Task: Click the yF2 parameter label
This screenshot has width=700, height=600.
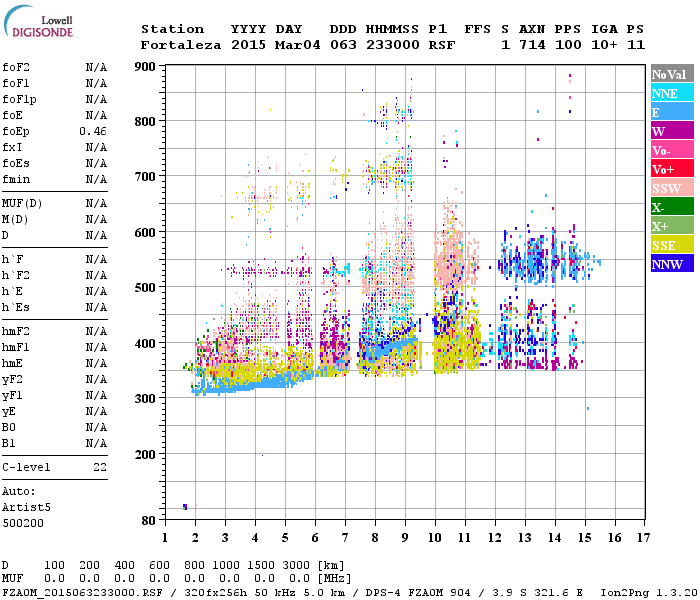Action: (12, 380)
